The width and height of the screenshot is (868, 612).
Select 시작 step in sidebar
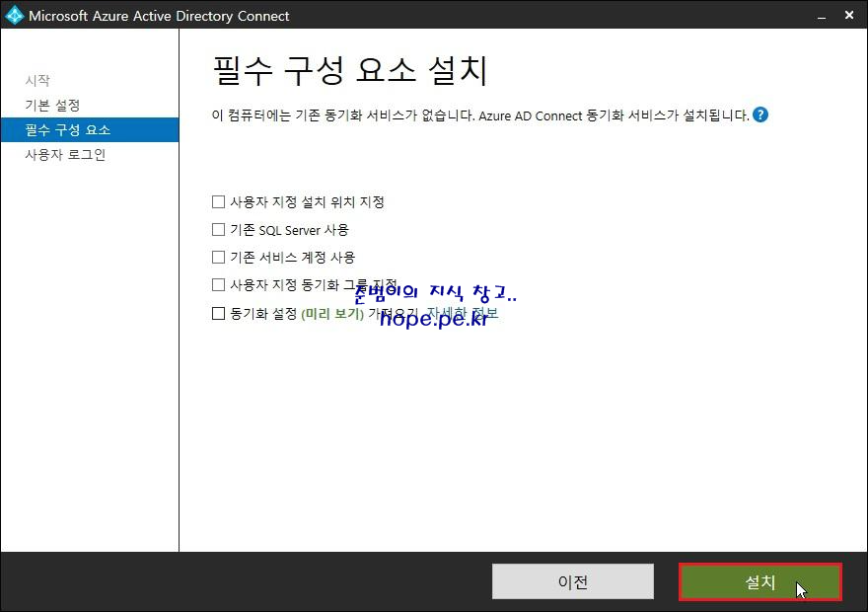37,80
